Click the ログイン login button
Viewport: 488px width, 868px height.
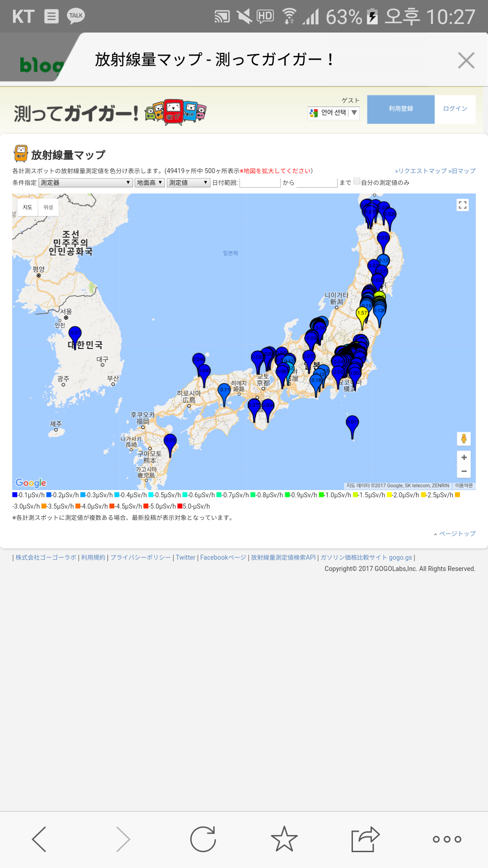(455, 109)
